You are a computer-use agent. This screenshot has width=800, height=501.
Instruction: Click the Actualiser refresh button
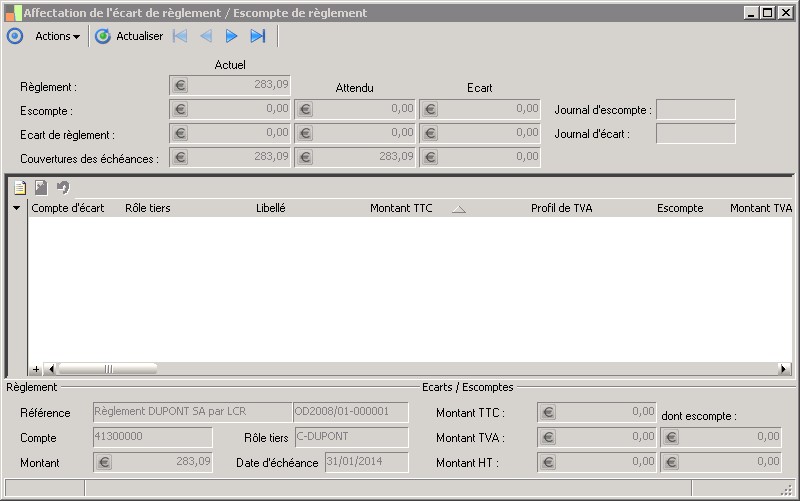[x=129, y=36]
